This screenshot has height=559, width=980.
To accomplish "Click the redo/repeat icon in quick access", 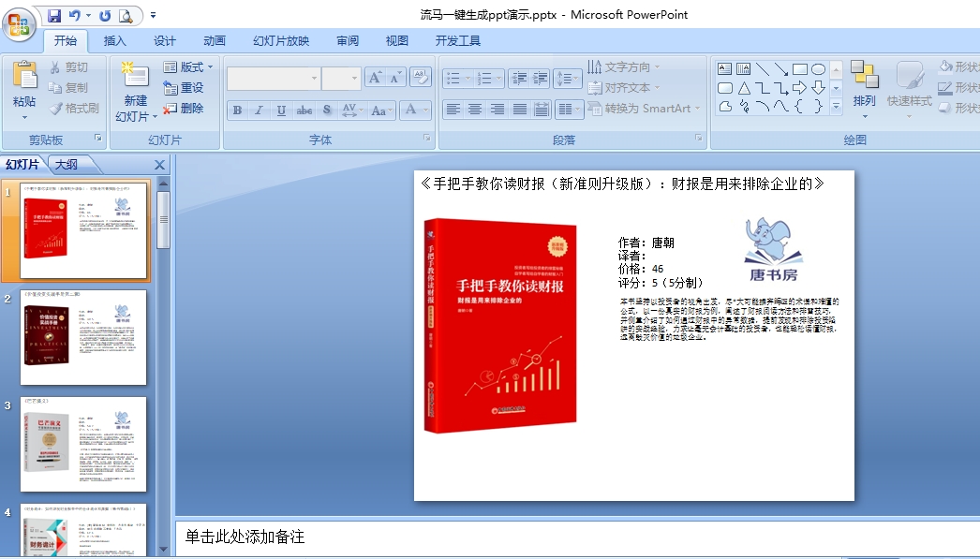I will pyautogui.click(x=105, y=16).
